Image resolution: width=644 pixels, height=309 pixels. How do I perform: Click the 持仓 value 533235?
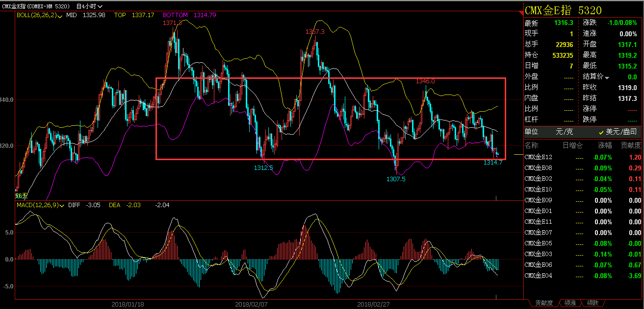(562, 55)
